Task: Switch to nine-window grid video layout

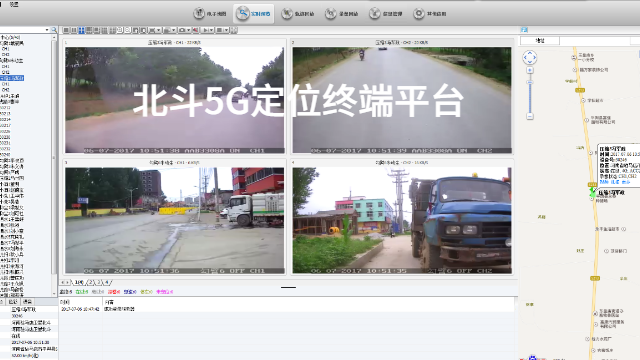Action: click(x=104, y=30)
